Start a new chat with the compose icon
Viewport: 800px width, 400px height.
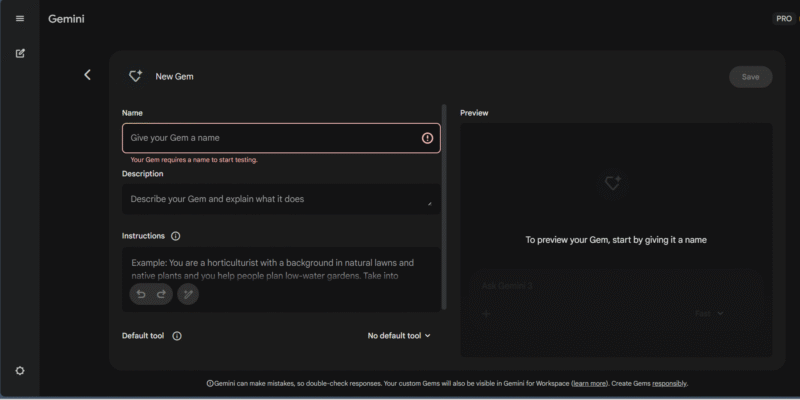(20, 53)
